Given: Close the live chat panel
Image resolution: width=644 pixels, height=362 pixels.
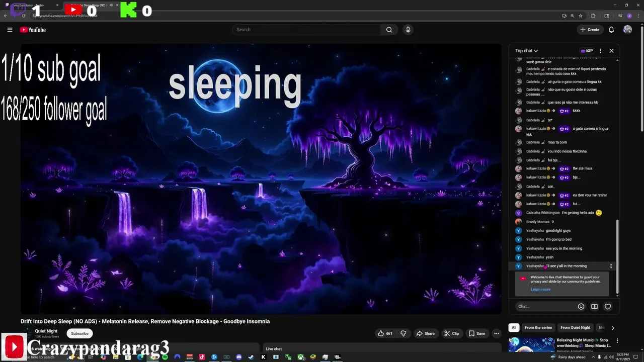Looking at the screenshot, I should (x=611, y=51).
